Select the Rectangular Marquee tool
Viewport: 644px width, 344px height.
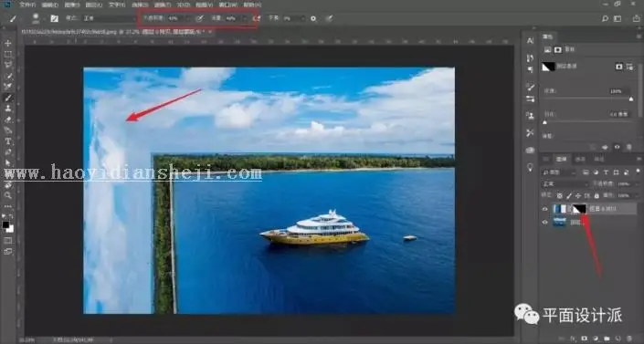click(x=7, y=54)
